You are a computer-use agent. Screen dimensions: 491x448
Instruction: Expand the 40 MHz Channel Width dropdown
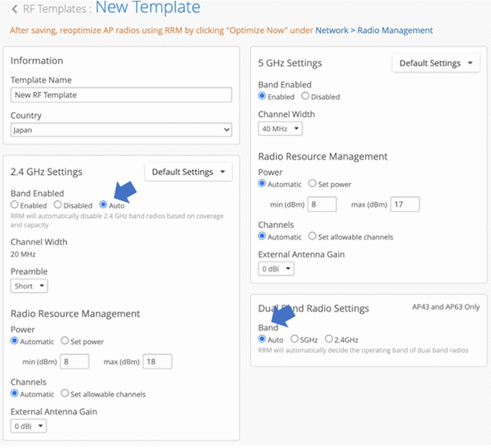pos(280,128)
